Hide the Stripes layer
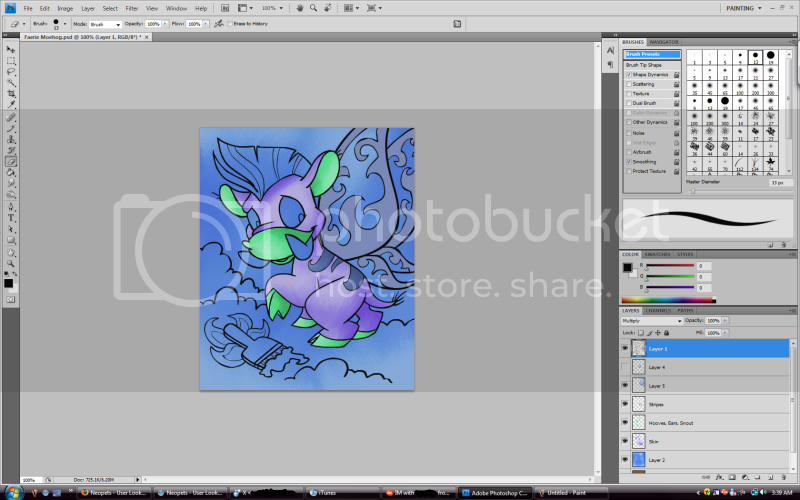This screenshot has width=800, height=500. coord(626,404)
